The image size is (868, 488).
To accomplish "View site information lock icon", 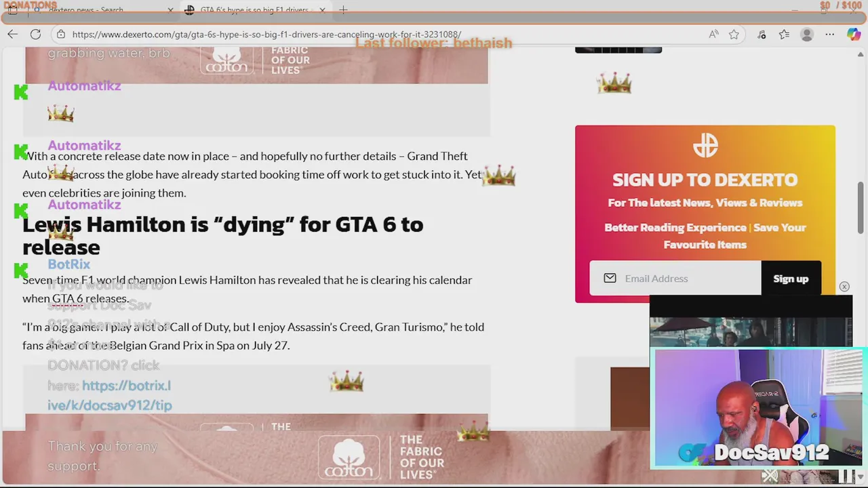I will (61, 34).
